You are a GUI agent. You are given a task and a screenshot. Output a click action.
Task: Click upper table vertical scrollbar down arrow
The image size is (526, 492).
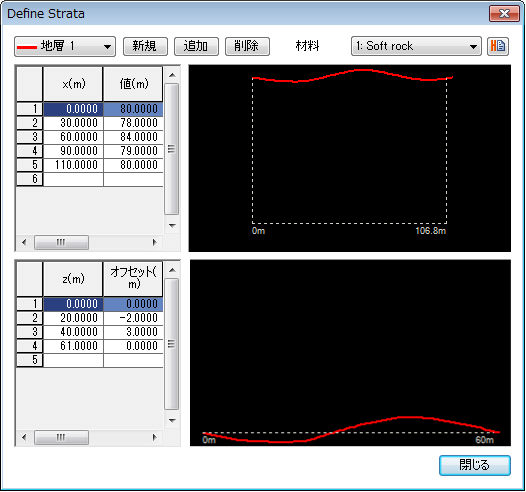click(172, 225)
